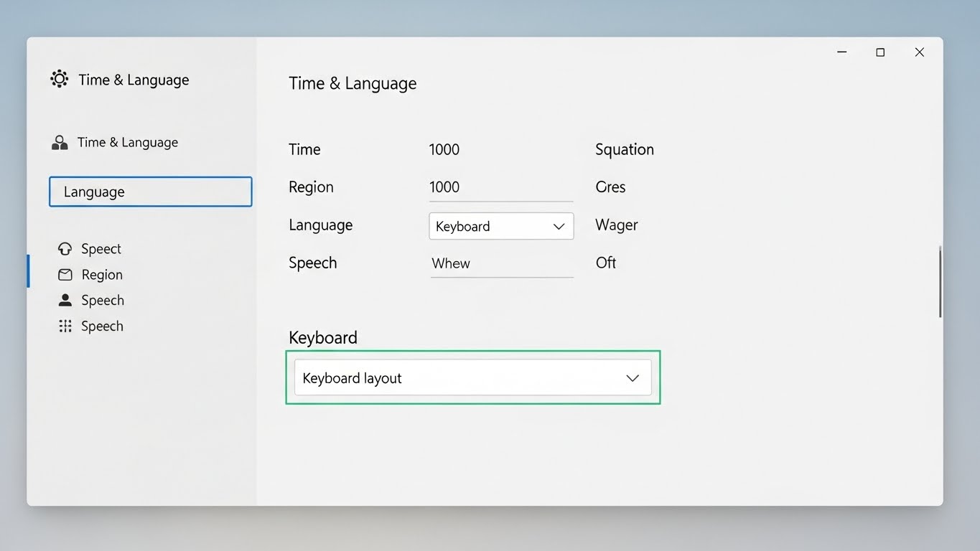This screenshot has width=980, height=551.
Task: Click the envelope icon next to Region
Action: point(65,275)
